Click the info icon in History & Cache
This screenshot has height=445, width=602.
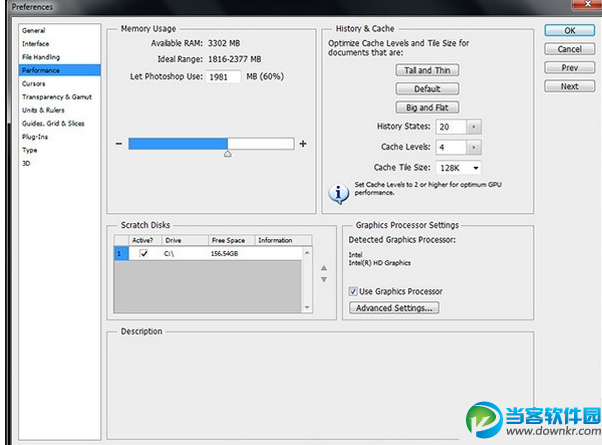(338, 194)
